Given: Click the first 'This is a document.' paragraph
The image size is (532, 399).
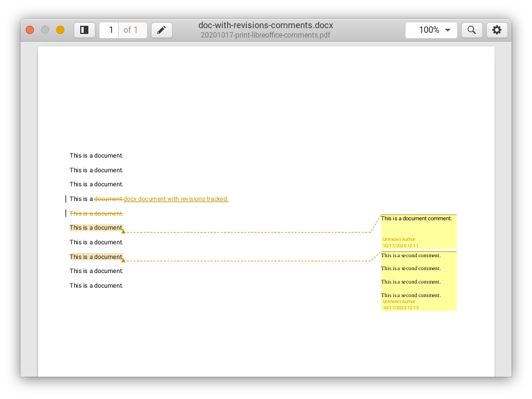Looking at the screenshot, I should (97, 155).
